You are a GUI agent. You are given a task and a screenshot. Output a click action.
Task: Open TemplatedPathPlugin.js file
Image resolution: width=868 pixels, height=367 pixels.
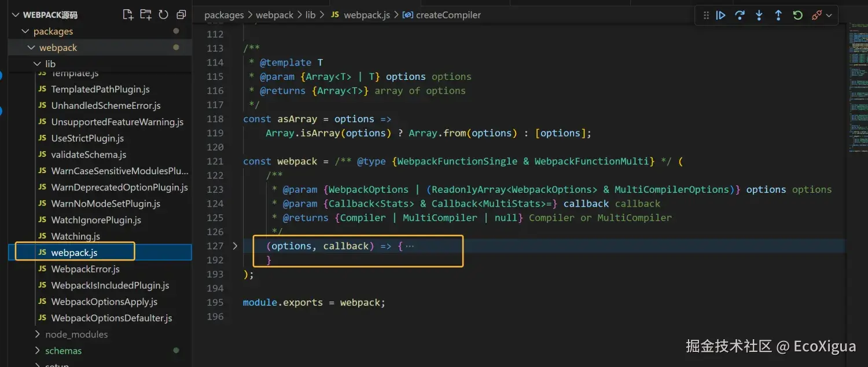(x=100, y=89)
